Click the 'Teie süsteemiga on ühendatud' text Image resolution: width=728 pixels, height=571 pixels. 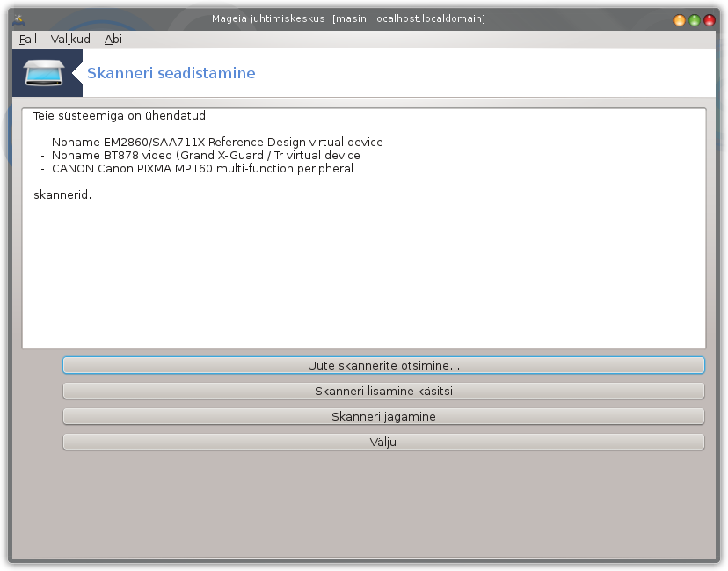point(120,115)
